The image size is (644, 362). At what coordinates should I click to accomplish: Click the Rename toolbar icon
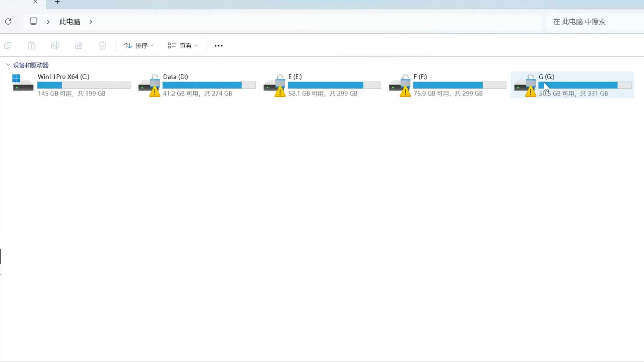tap(55, 46)
